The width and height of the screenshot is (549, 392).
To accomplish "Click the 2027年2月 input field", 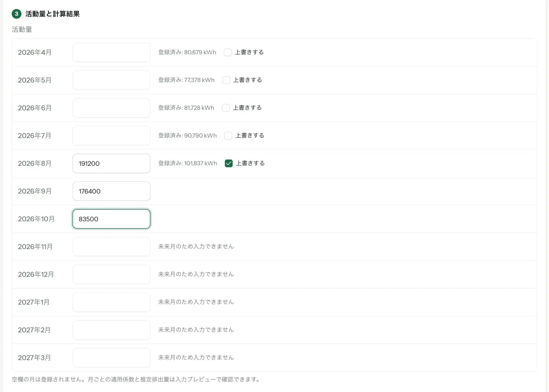I will coord(112,330).
